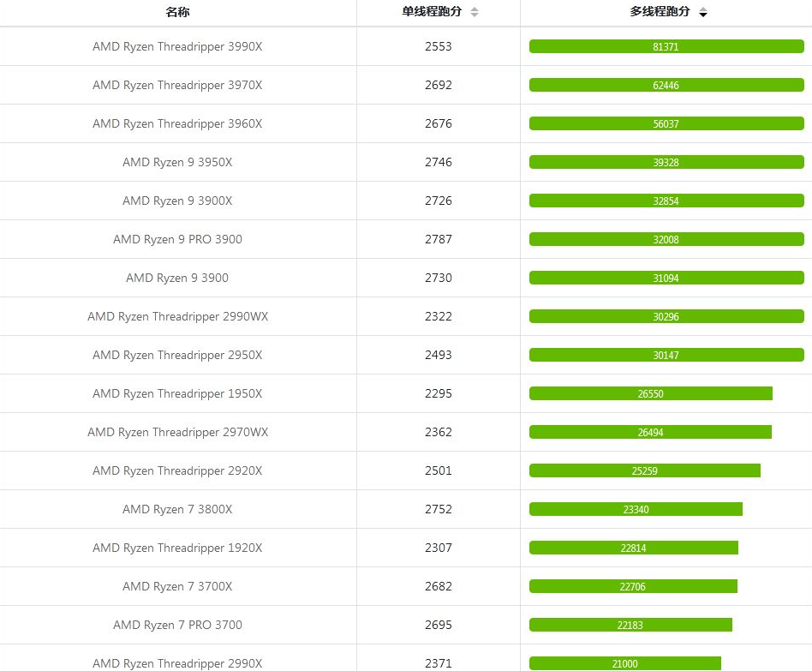Click the 21000 green bar at bottom
This screenshot has height=671, width=812.
(625, 663)
